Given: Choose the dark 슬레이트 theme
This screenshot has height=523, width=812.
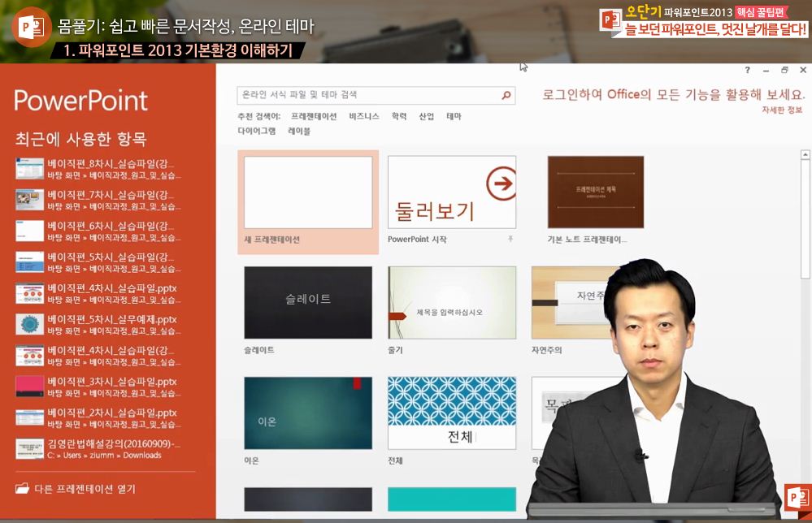Looking at the screenshot, I should pyautogui.click(x=308, y=303).
